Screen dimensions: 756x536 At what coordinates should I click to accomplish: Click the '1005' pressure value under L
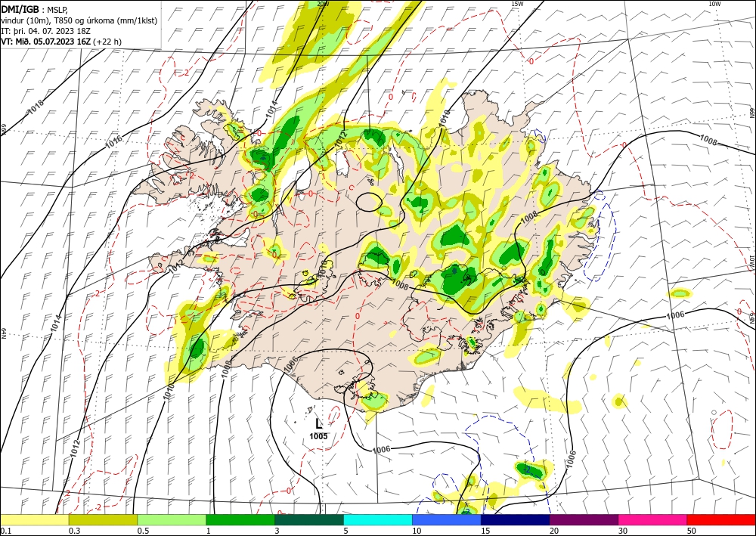click(x=318, y=436)
